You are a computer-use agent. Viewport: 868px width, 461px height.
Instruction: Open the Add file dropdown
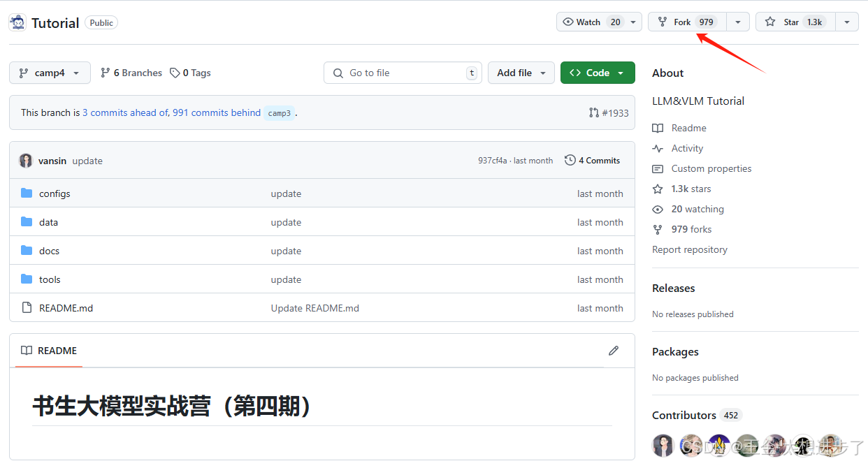pyautogui.click(x=521, y=73)
